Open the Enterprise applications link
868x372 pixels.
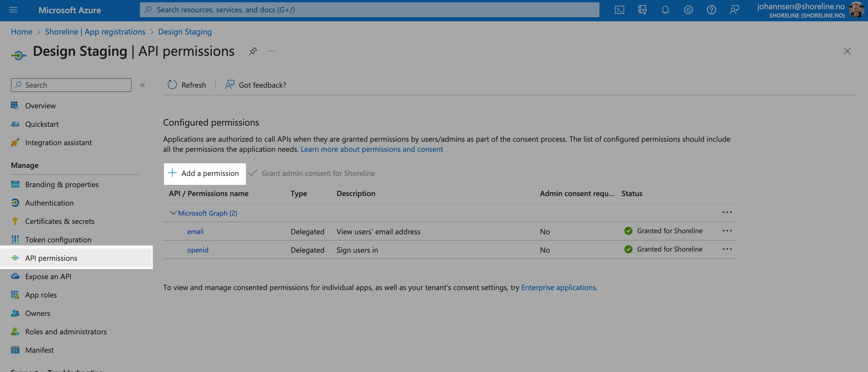(558, 287)
